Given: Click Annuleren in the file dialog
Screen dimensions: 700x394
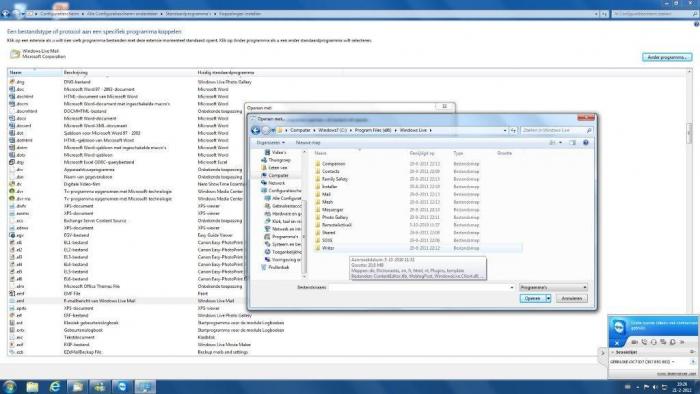Looking at the screenshot, I should pos(571,298).
